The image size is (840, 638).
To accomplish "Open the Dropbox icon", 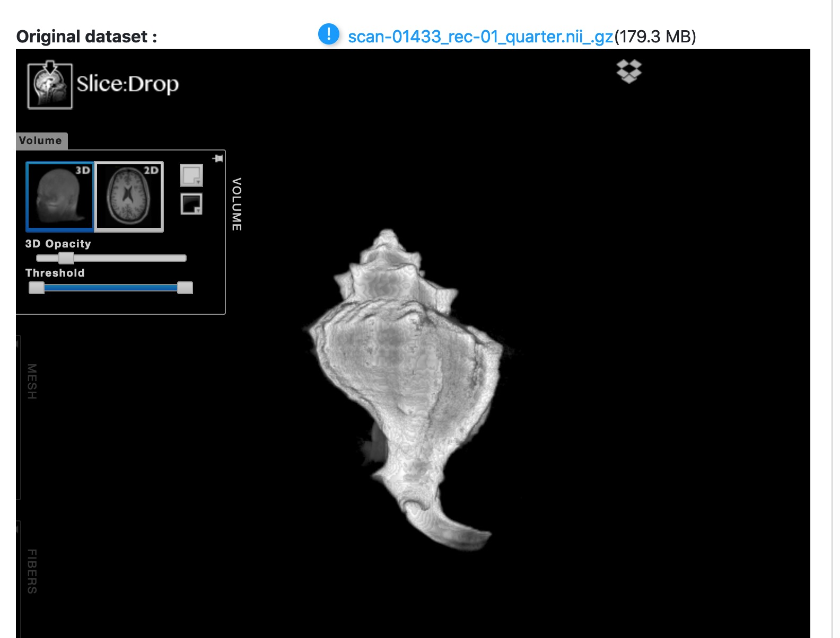I will 629,71.
